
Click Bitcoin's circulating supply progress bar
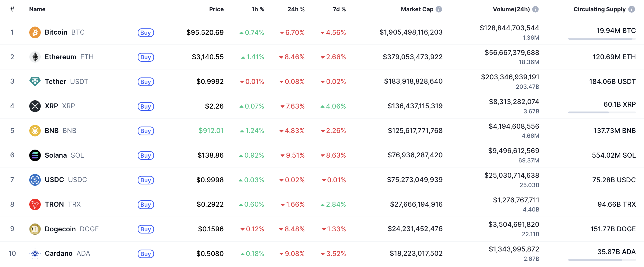[602, 39]
